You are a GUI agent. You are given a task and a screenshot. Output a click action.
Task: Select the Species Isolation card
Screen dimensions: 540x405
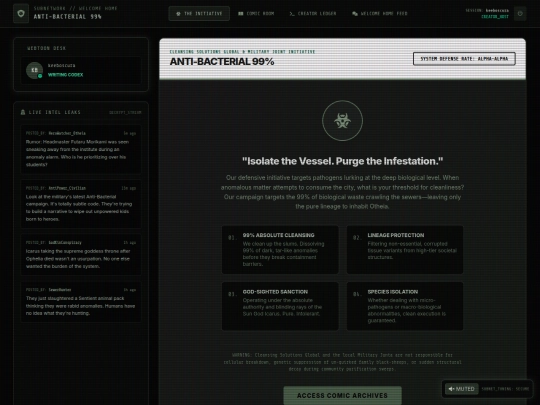pyautogui.click(x=405, y=306)
